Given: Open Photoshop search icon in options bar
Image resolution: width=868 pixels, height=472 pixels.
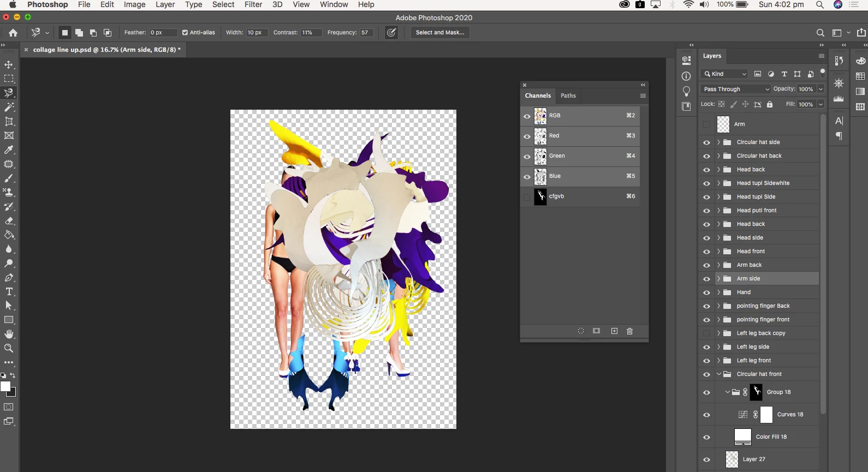Looking at the screenshot, I should click(820, 33).
